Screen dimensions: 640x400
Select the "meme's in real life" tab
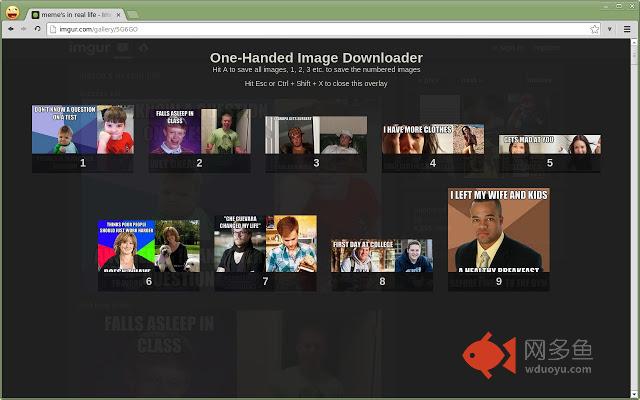tap(74, 15)
